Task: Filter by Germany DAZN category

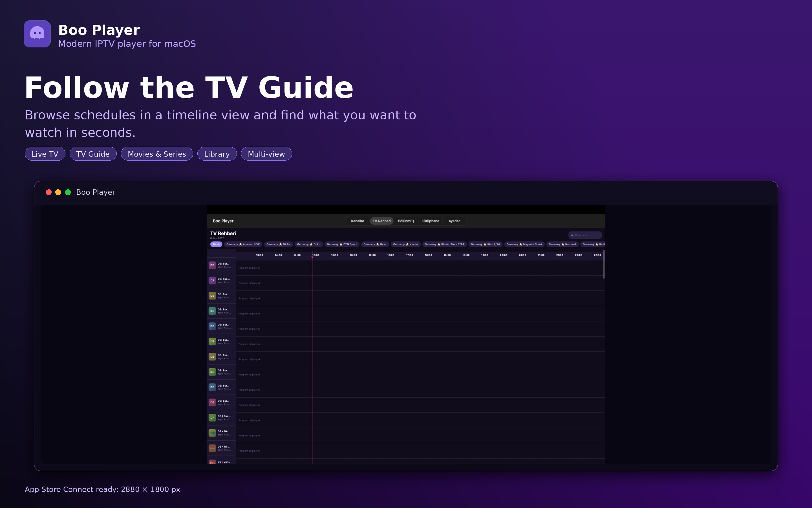Action: 279,244
